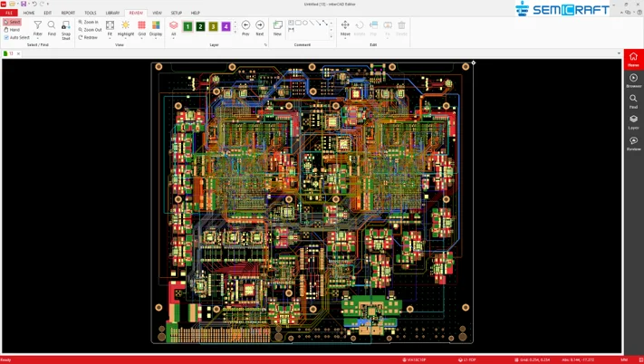Screen dimensions: 644x364
Task: Toggle layer 1 green button
Action: 187,27
